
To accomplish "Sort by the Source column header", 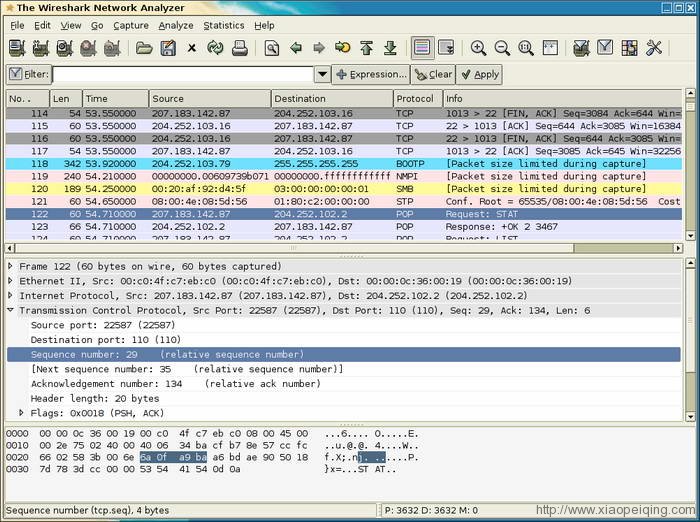I will point(210,99).
